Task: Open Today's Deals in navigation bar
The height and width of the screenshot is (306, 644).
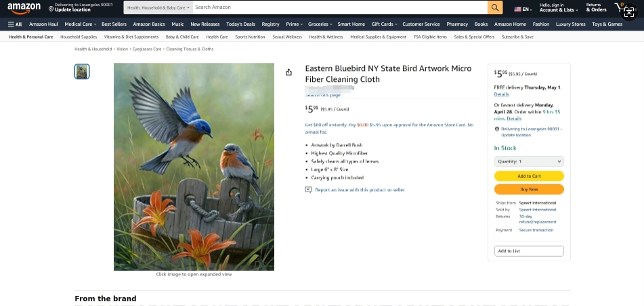Action: click(240, 24)
